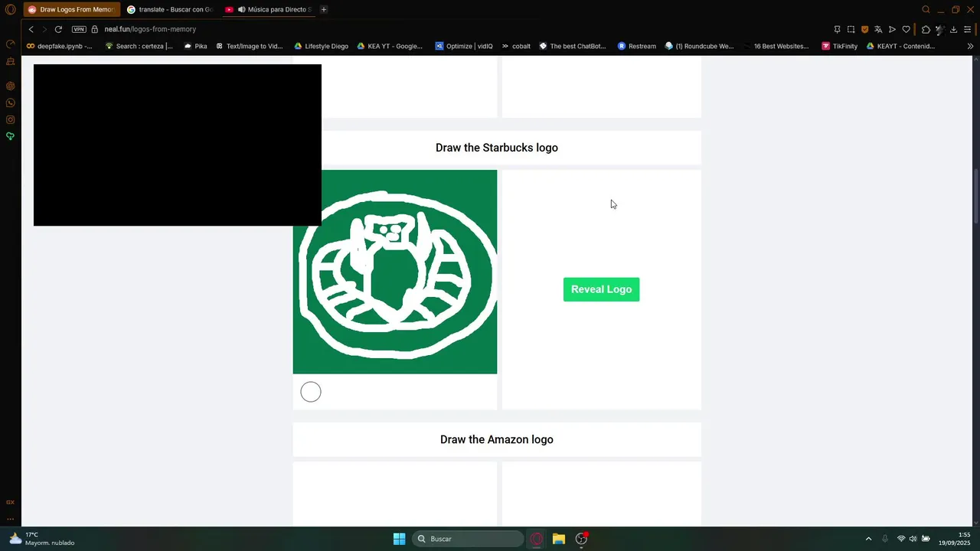Viewport: 980px width, 551px height.
Task: Switch to Draw Logos From Memory tab
Action: pos(72,10)
